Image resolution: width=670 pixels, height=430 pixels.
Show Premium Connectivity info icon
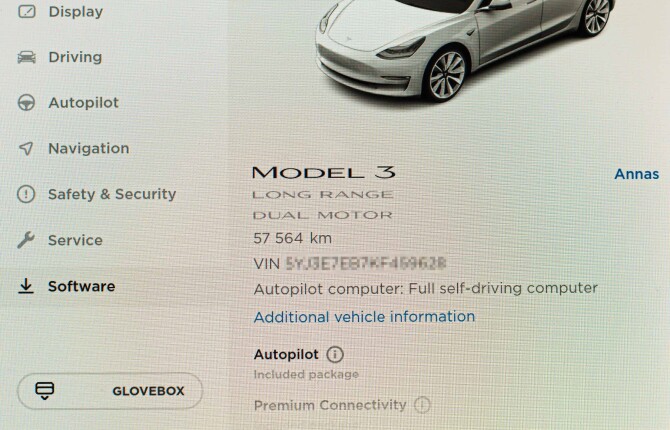pos(422,404)
